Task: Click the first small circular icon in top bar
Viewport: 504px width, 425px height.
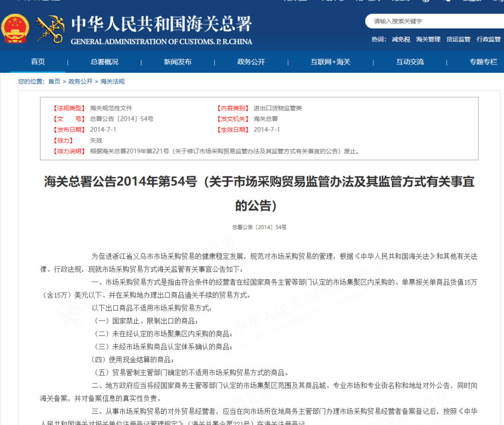Action: point(425,2)
